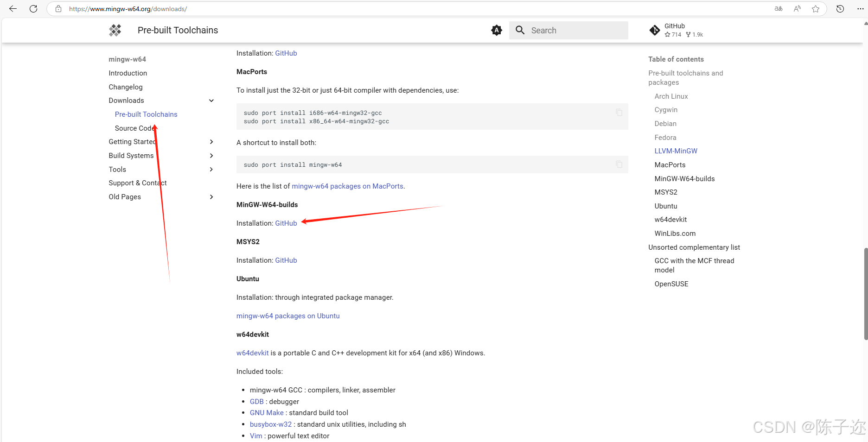
Task: Focus the Search input field
Action: [x=568, y=30]
